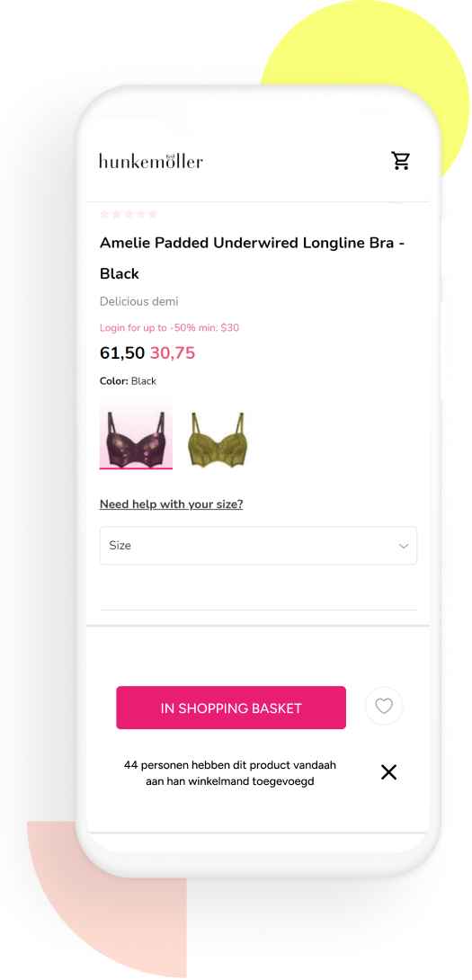The height and width of the screenshot is (980, 472).
Task: Click 'Login for up to -50%' link
Action: [169, 327]
